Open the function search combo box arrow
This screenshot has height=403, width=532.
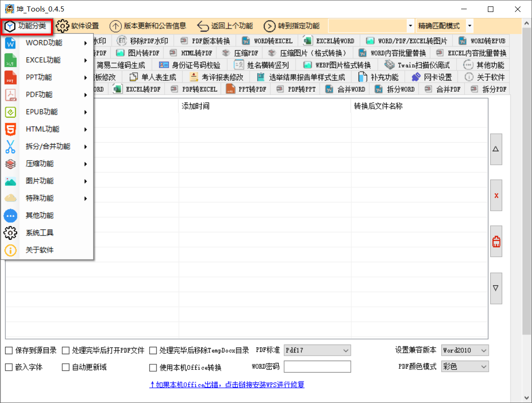tap(411, 26)
